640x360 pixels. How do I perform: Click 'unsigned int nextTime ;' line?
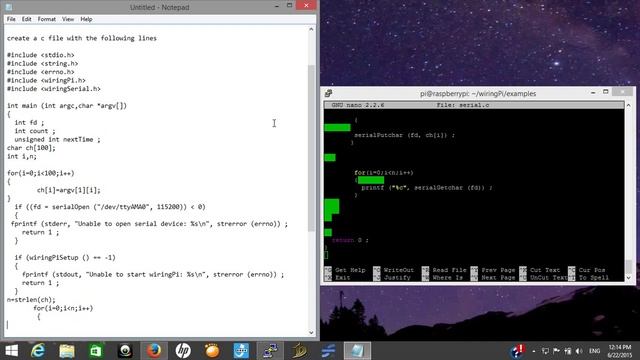[x=57, y=140]
